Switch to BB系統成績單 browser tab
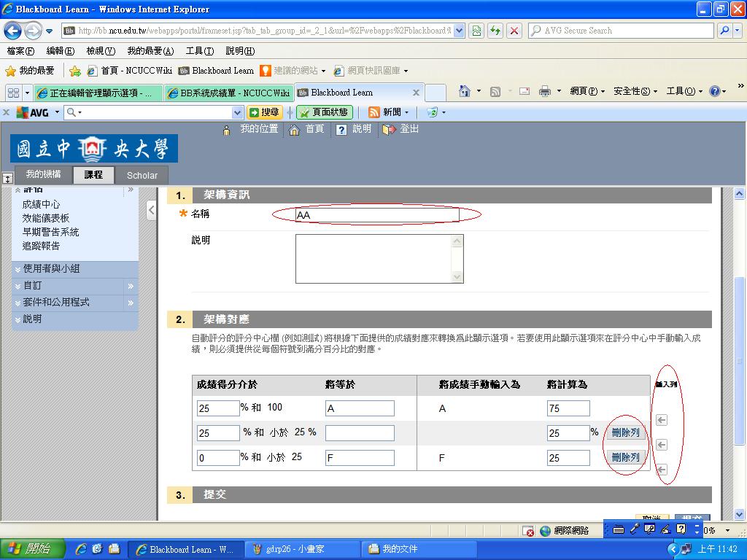The width and height of the screenshot is (747, 560). coord(228,93)
